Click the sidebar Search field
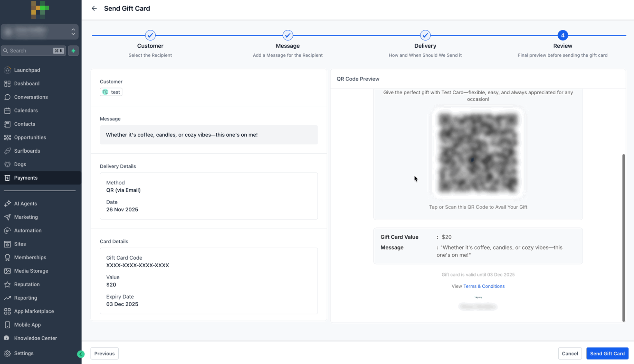The height and width of the screenshot is (364, 634). point(33,51)
